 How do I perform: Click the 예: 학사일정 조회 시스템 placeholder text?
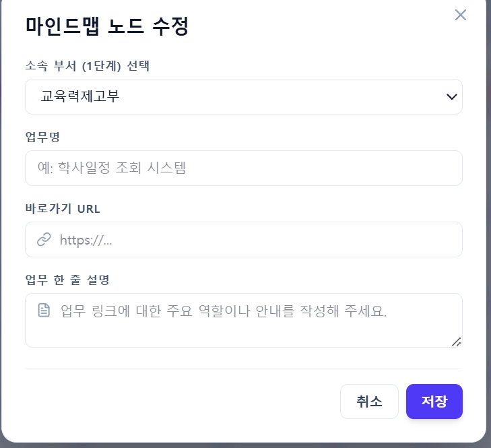112,168
